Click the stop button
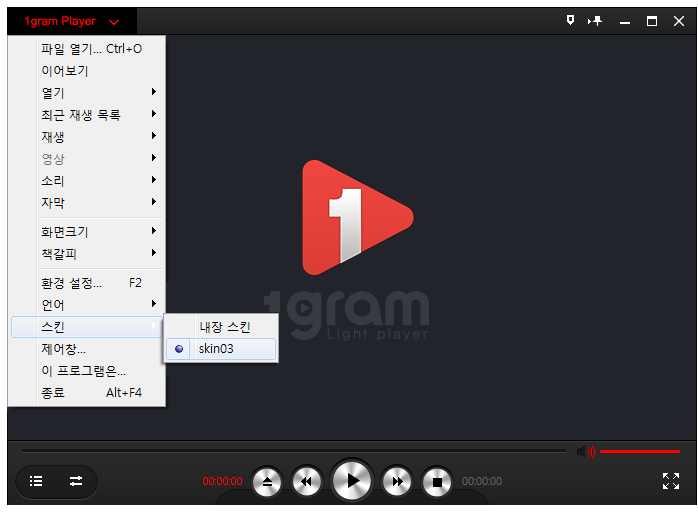 [437, 481]
